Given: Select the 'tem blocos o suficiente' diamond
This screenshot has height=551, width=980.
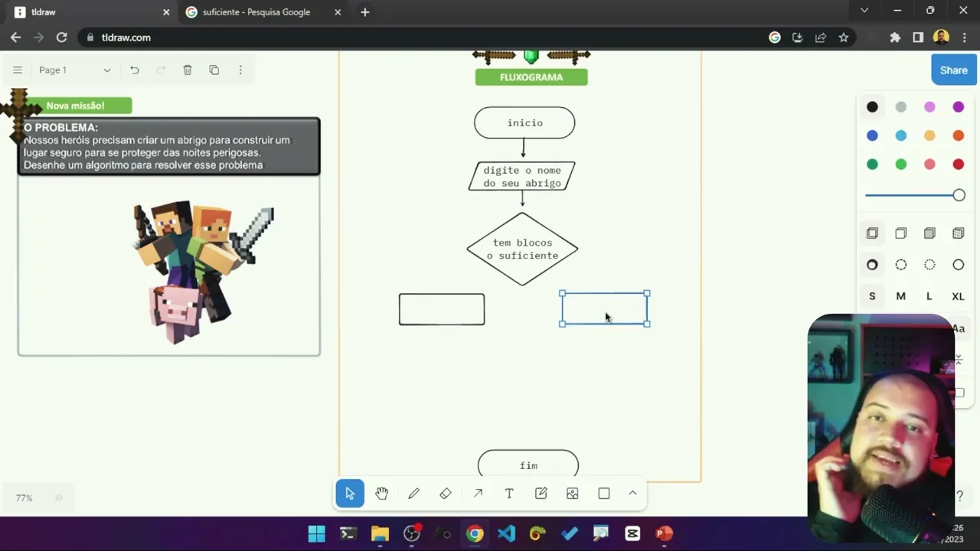Looking at the screenshot, I should (522, 249).
